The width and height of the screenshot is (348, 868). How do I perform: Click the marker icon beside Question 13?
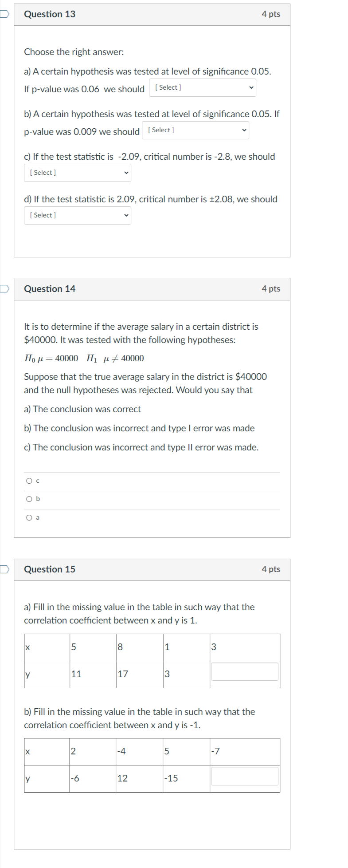click(x=4, y=14)
